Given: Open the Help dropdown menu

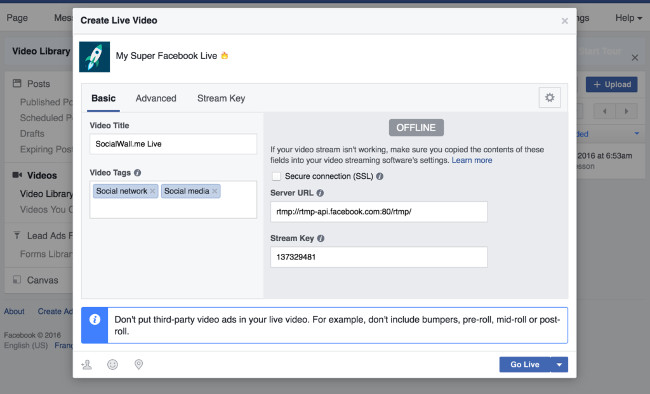Looking at the screenshot, I should pyautogui.click(x=628, y=18).
